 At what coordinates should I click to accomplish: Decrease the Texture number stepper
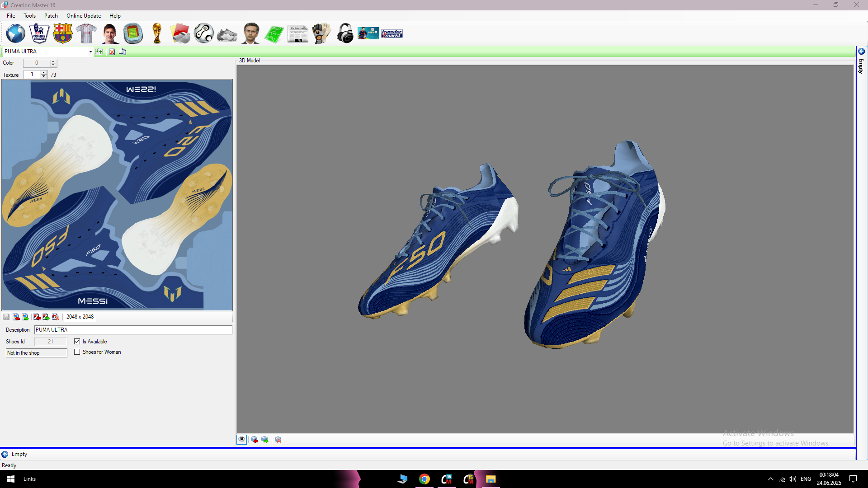click(44, 76)
